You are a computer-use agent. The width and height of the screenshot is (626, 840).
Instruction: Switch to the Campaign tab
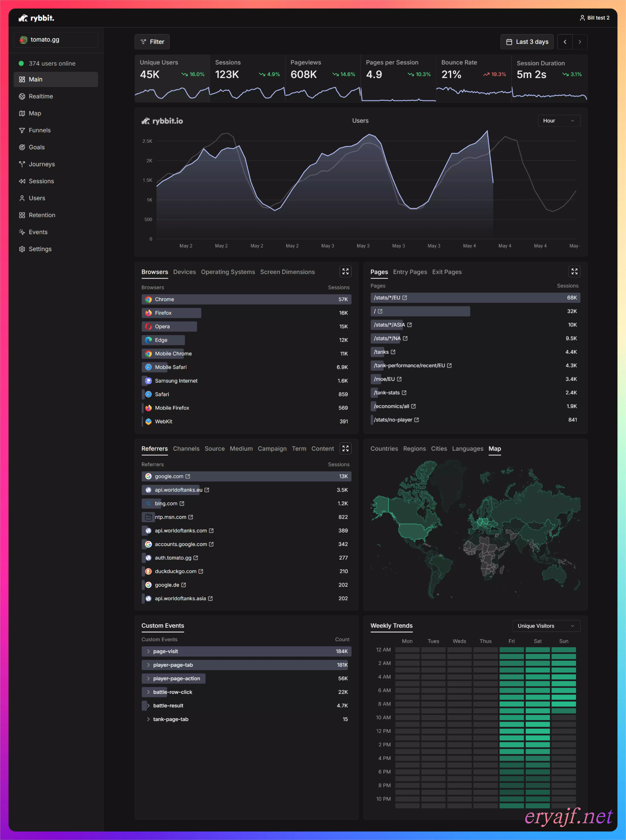[272, 449]
